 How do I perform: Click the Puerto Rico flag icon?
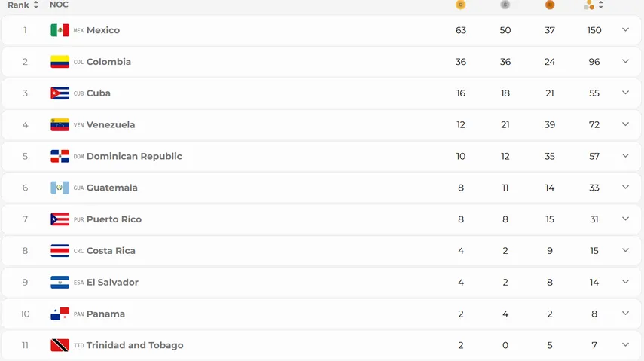click(x=60, y=219)
